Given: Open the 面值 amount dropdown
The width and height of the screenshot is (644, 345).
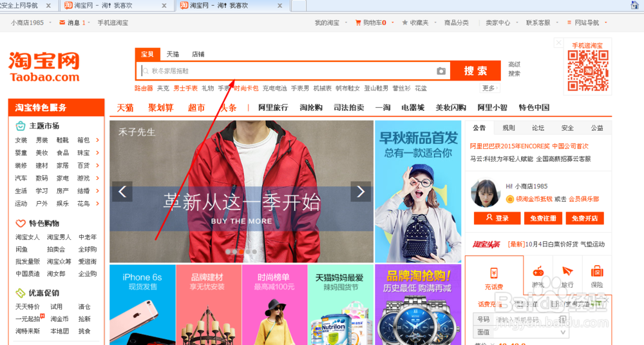Looking at the screenshot, I should click(563, 332).
